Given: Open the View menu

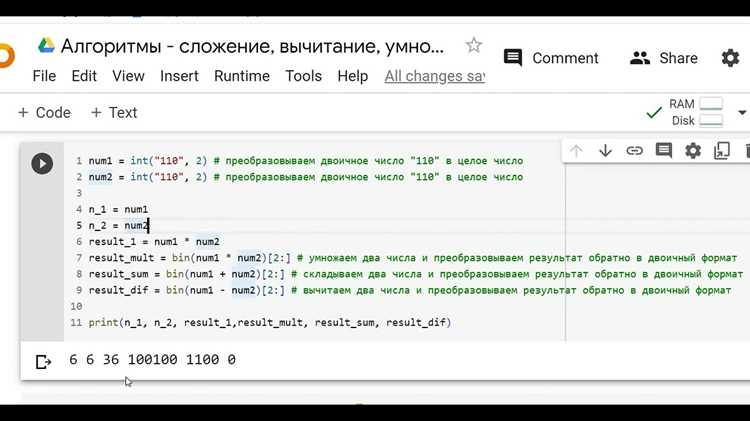Looking at the screenshot, I should pyautogui.click(x=128, y=76).
